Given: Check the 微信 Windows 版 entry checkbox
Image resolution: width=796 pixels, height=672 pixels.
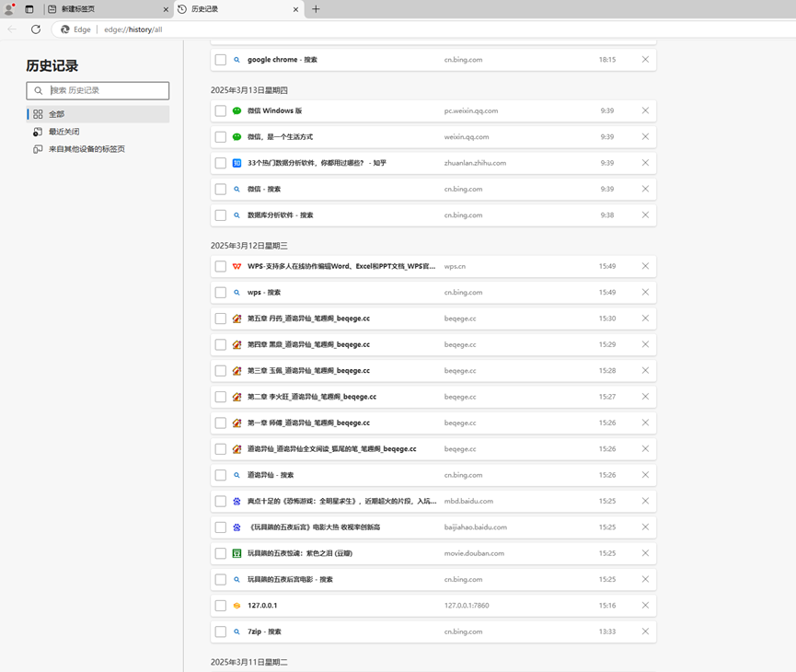Looking at the screenshot, I should [220, 110].
